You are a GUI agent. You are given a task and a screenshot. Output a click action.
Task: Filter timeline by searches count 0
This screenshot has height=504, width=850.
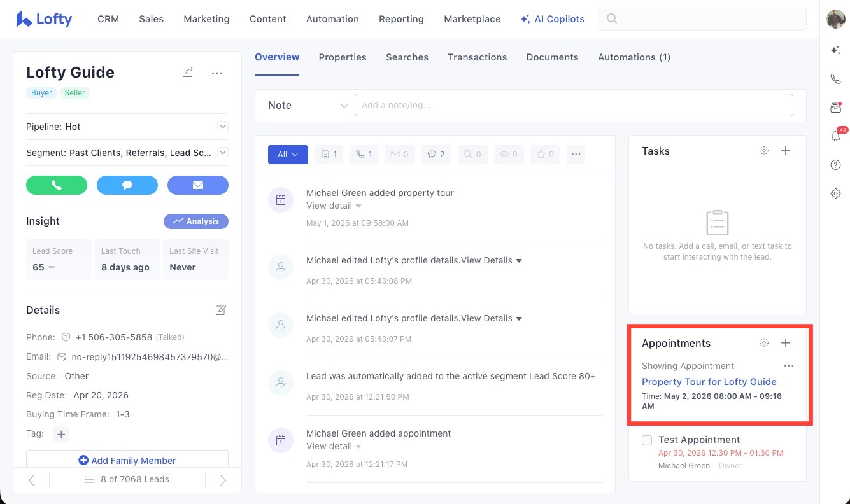click(x=472, y=154)
